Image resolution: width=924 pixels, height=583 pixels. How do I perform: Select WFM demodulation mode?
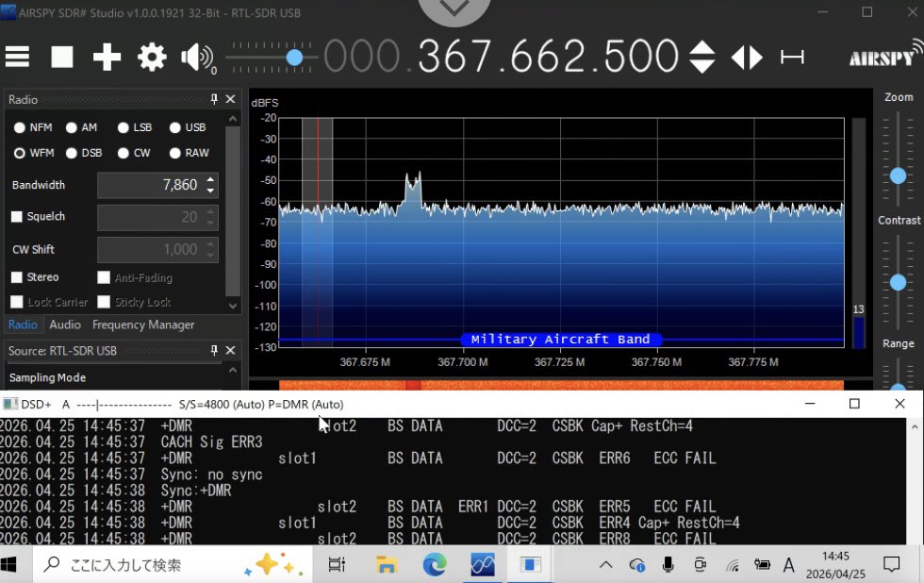click(20, 153)
